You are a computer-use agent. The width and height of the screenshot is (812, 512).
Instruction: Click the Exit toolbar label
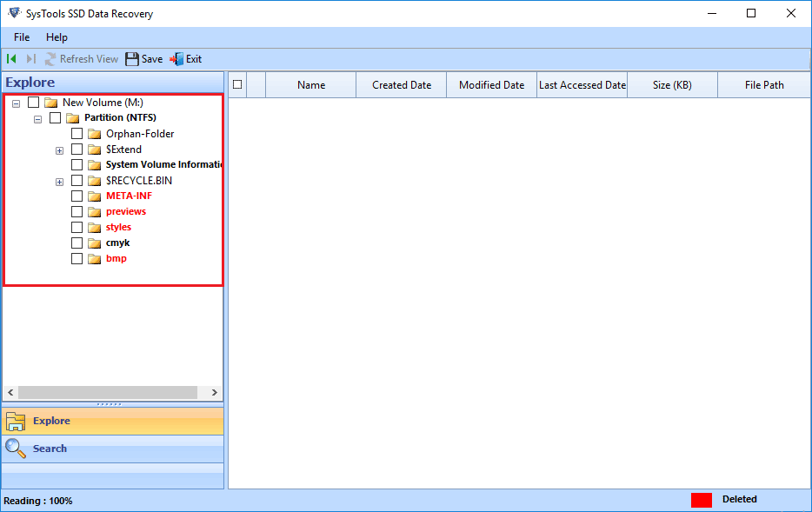coord(194,59)
